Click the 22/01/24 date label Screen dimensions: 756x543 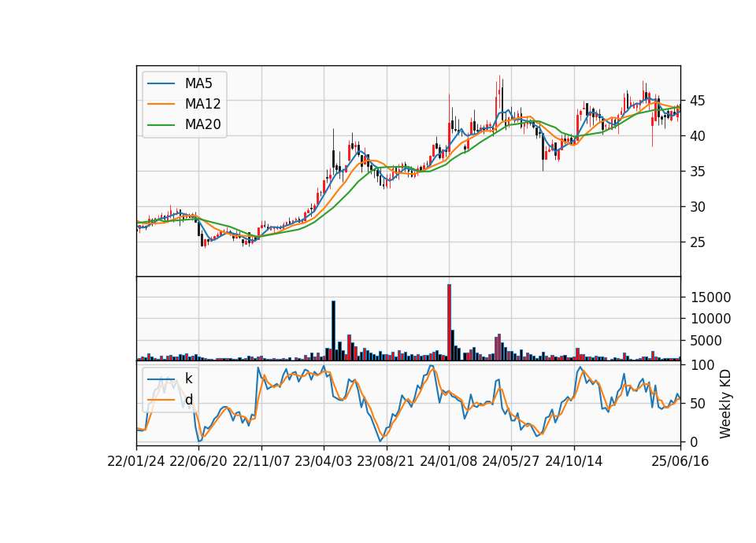point(136,461)
